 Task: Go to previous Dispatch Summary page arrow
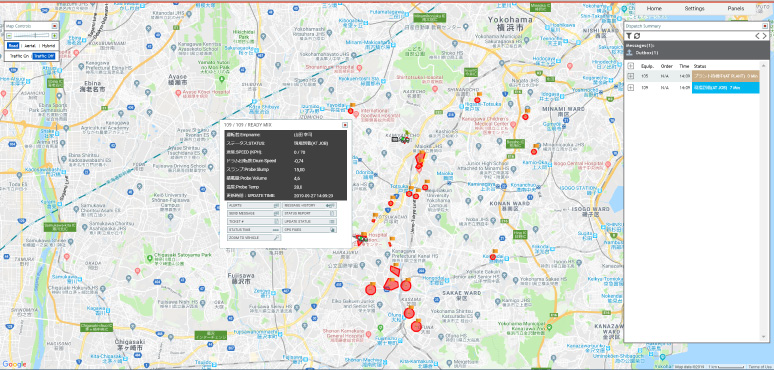(758, 36)
